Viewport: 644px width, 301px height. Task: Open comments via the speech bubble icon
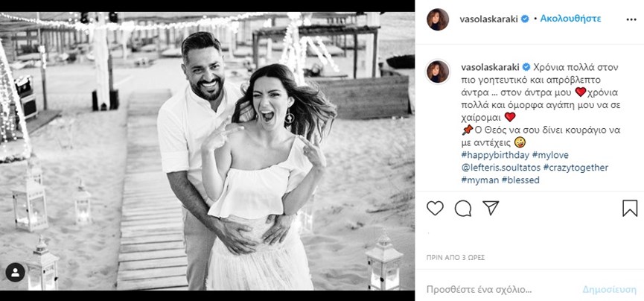pos(463,208)
